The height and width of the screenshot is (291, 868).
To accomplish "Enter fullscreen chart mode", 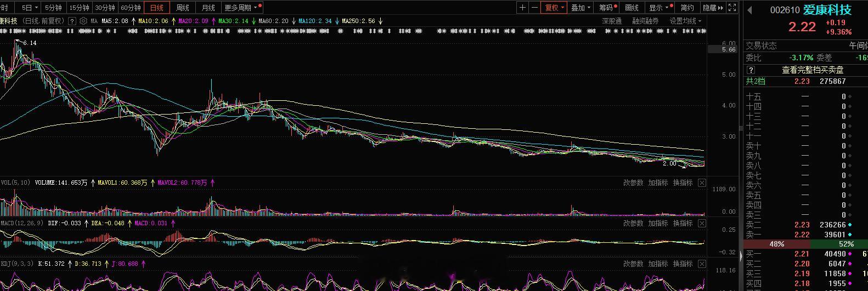I will tap(732, 8).
